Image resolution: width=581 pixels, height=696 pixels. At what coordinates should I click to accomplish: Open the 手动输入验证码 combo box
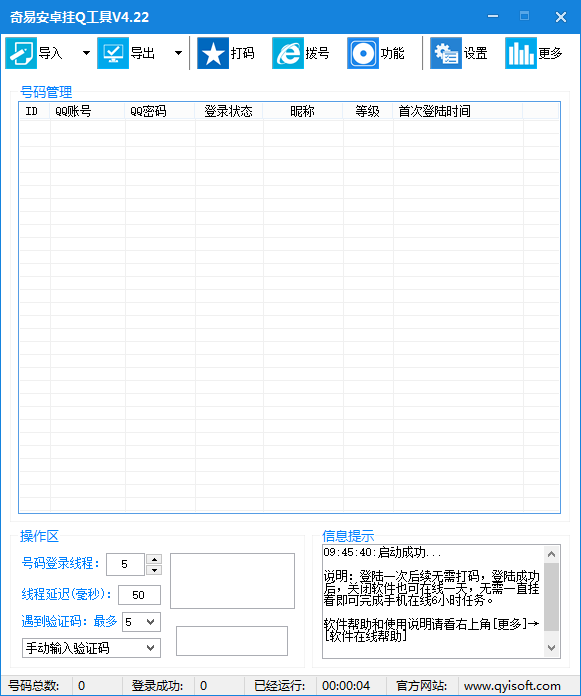(91, 648)
